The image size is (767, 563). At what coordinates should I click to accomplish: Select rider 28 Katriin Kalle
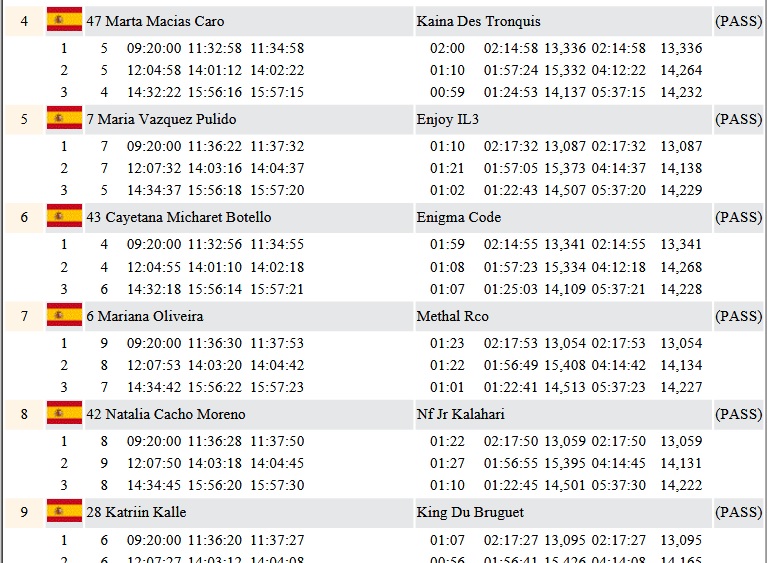pos(136,513)
